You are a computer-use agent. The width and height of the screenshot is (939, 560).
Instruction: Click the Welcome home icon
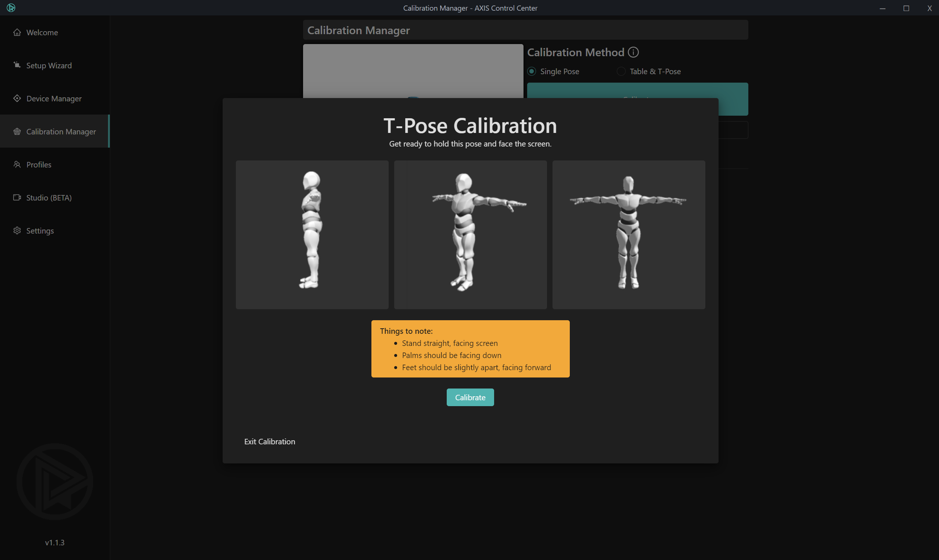(17, 32)
